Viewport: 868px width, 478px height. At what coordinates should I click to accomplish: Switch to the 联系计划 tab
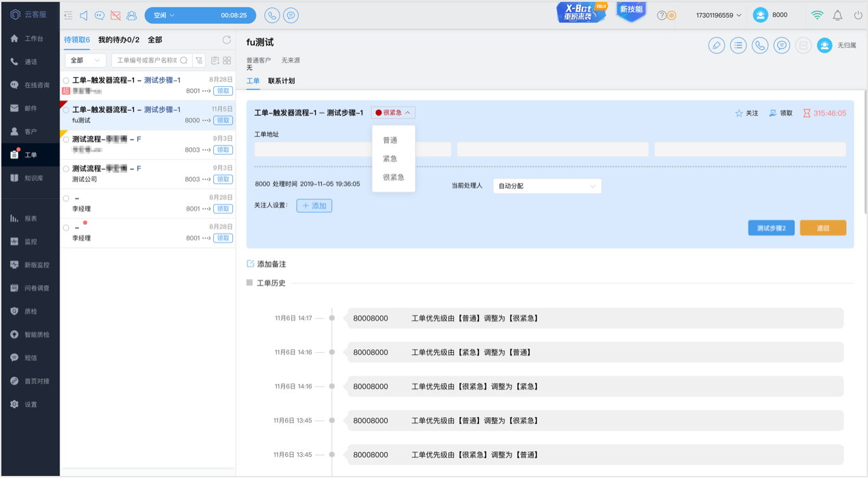click(x=282, y=81)
